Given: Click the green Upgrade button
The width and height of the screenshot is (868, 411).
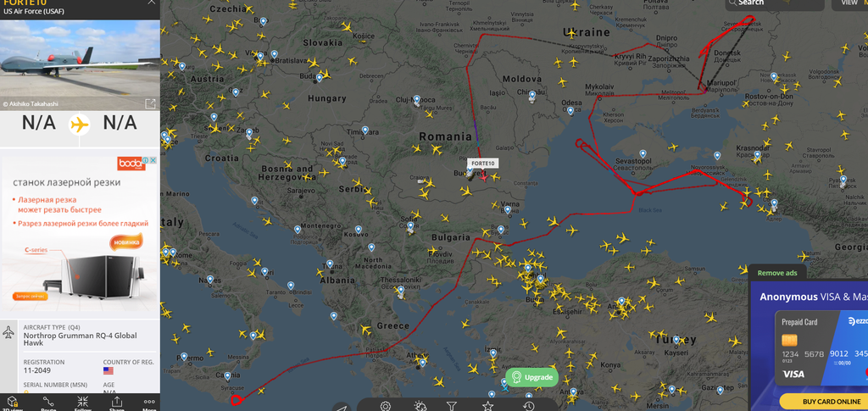Looking at the screenshot, I should coord(532,377).
